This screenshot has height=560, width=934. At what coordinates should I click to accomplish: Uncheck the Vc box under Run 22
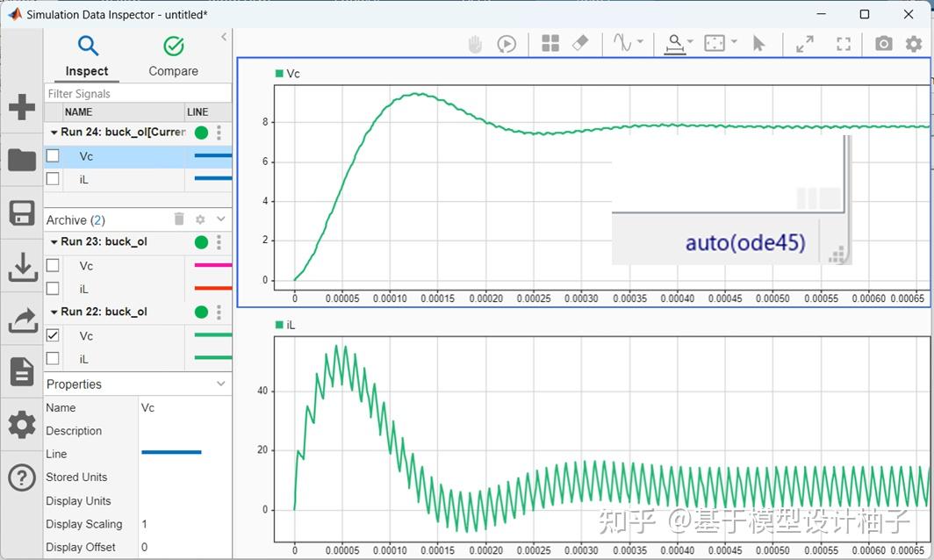point(53,335)
